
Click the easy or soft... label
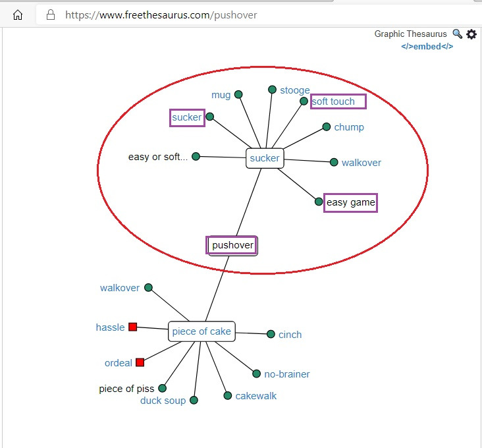pos(158,157)
